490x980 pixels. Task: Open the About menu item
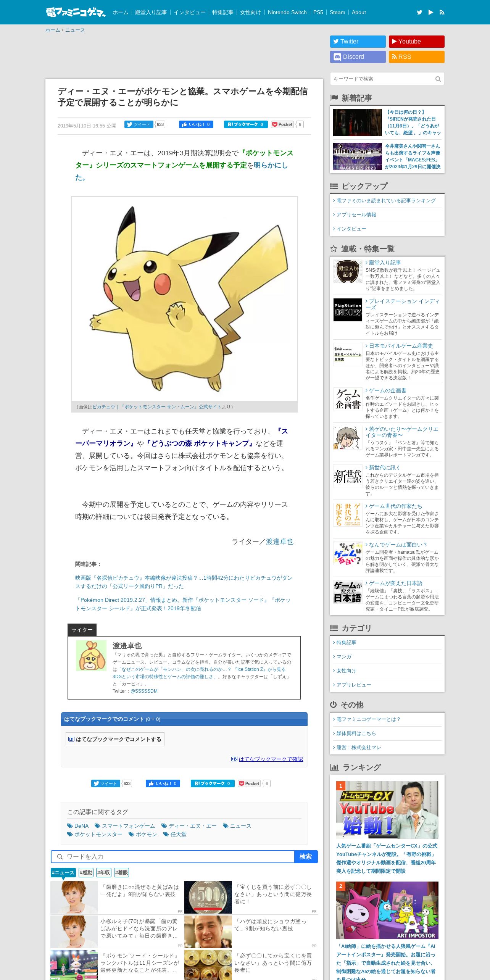pos(359,12)
